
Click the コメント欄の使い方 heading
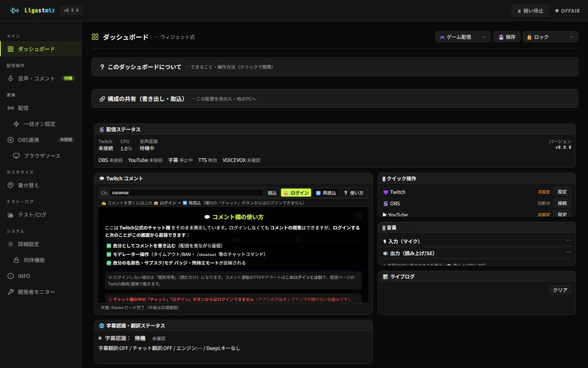tap(234, 217)
